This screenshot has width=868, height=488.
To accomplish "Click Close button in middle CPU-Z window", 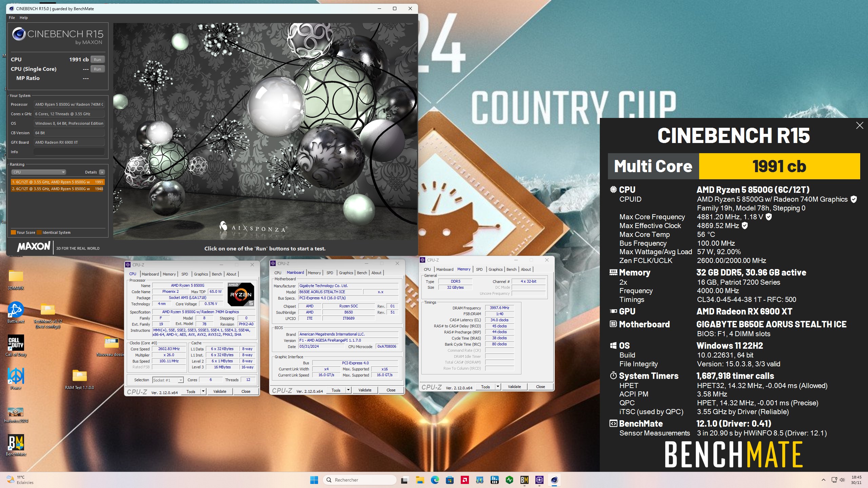I will [x=391, y=390].
